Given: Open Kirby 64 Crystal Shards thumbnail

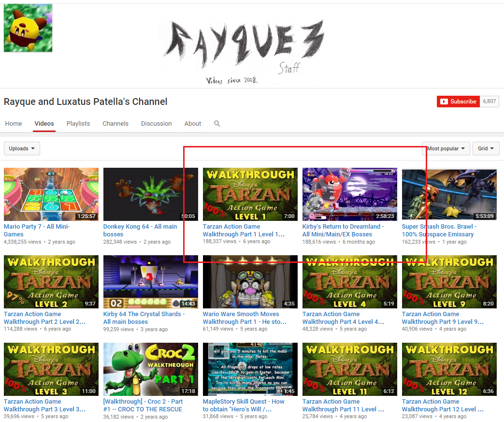Looking at the screenshot, I should pyautogui.click(x=150, y=282).
